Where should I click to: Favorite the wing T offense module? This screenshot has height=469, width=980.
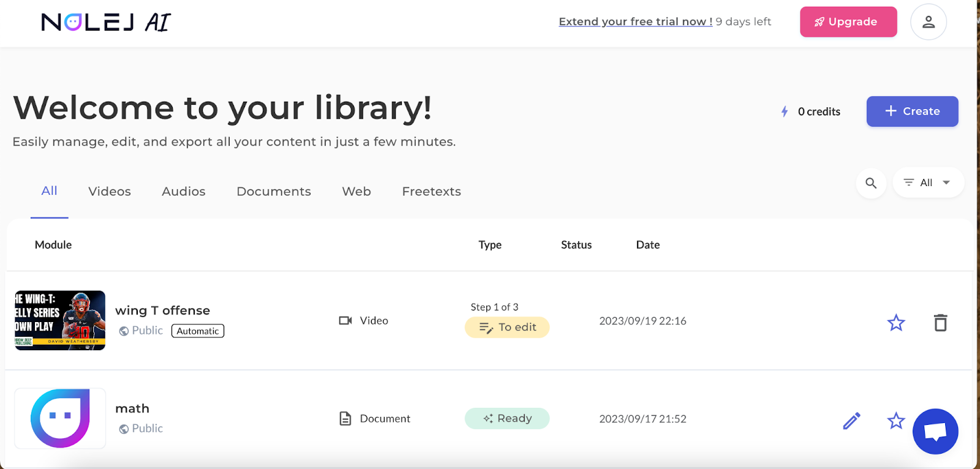tap(895, 322)
